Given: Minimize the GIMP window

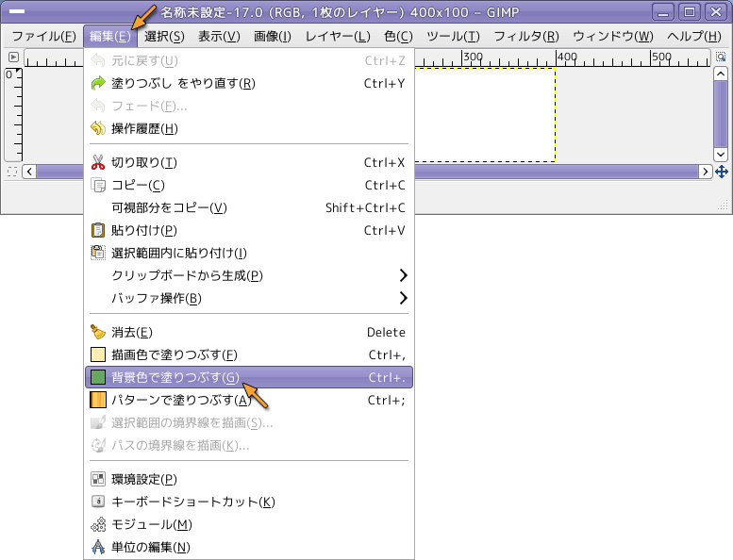Looking at the screenshot, I should coord(663,11).
